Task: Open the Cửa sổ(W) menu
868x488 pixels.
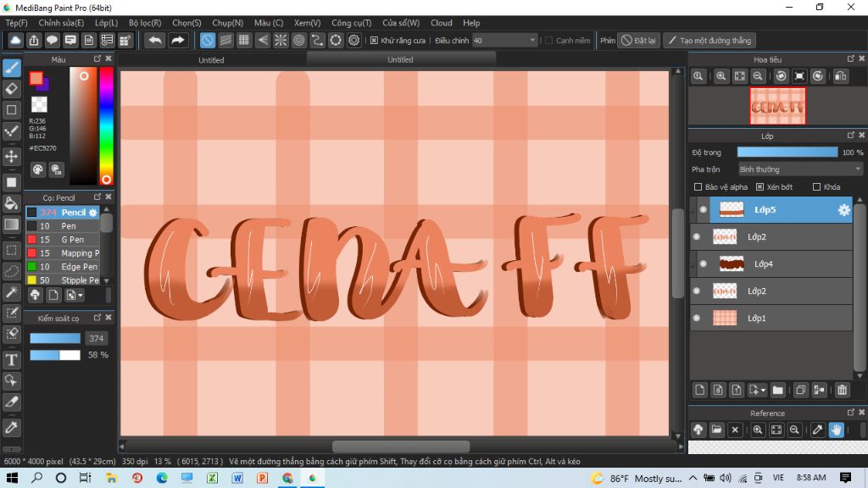Action: point(401,23)
